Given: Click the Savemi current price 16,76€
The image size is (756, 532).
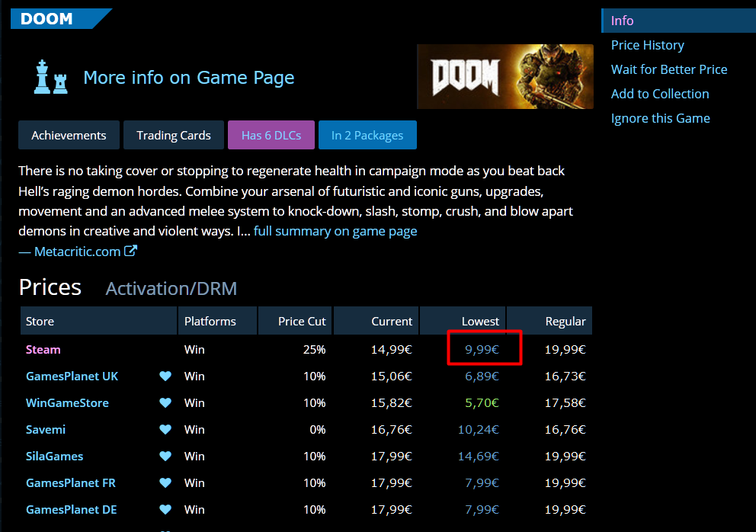Looking at the screenshot, I should pyautogui.click(x=392, y=429).
